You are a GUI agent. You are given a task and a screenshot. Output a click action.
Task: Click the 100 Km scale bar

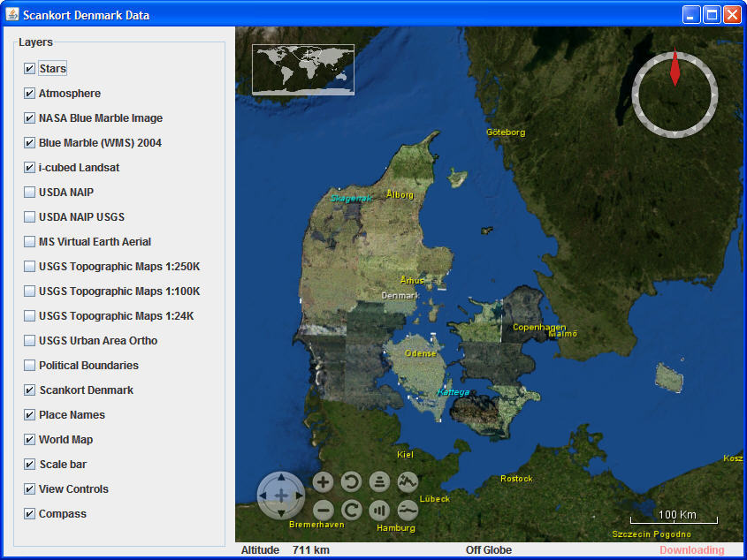point(676,513)
